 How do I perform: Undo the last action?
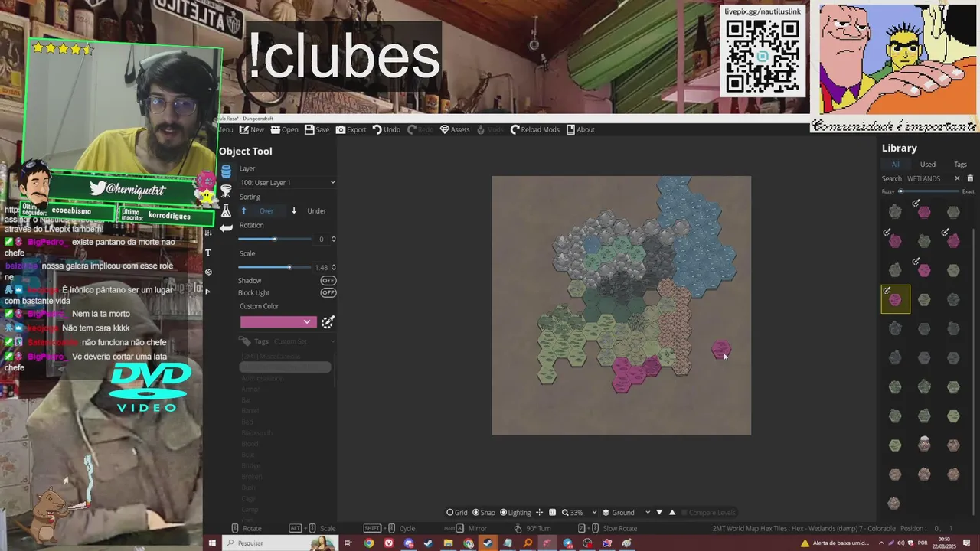click(386, 129)
